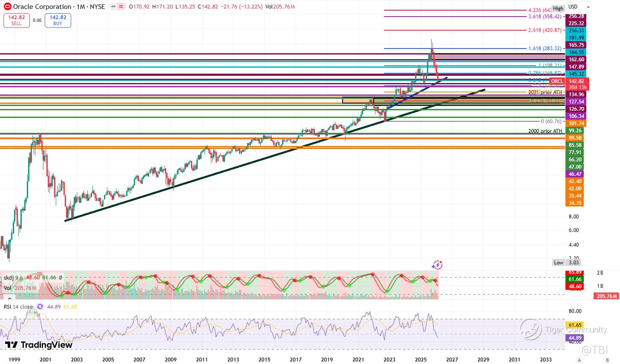Click the High price marker label

558,9
